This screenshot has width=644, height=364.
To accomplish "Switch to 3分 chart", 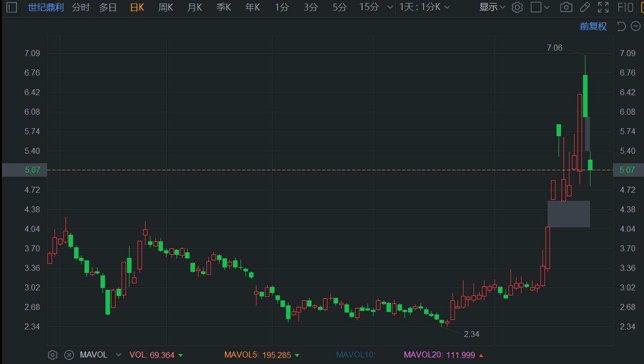I will pyautogui.click(x=310, y=8).
